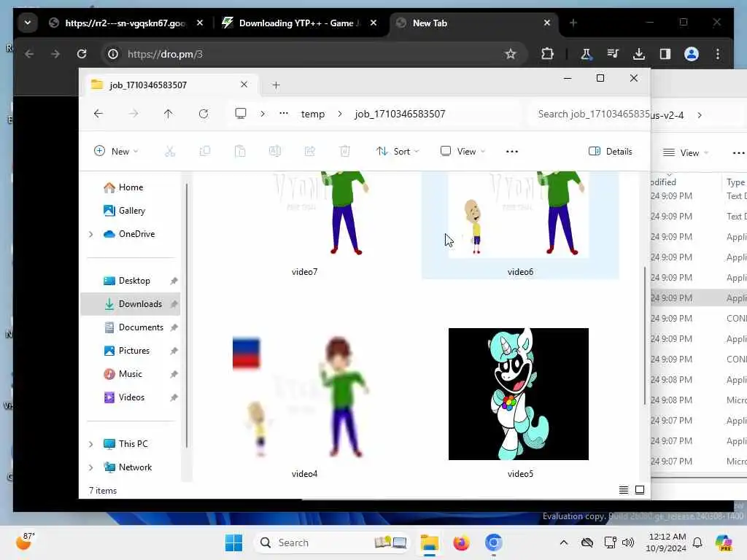Open Chrome media controls icon
Screen dimensions: 747x560
coord(613,54)
